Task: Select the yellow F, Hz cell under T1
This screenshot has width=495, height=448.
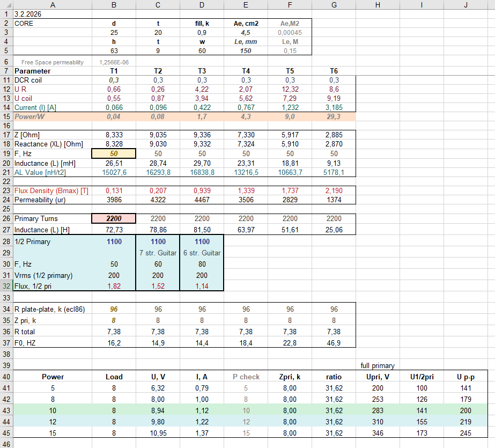Action: click(114, 153)
